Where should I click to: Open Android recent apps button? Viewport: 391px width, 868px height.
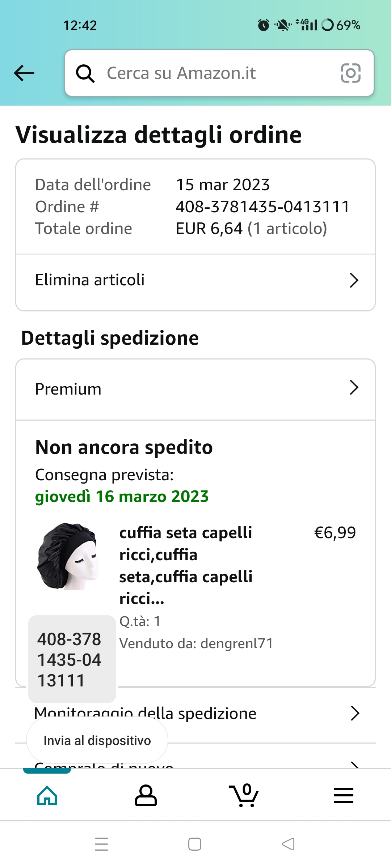tap(101, 844)
